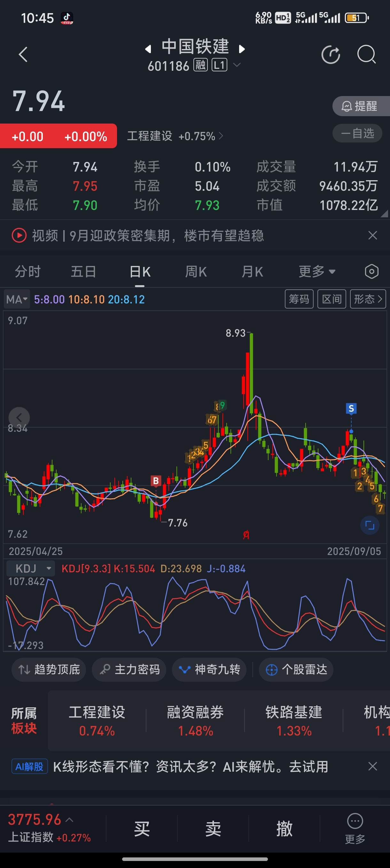Tap the 7.76 low price label
390x868 pixels.
[177, 523]
